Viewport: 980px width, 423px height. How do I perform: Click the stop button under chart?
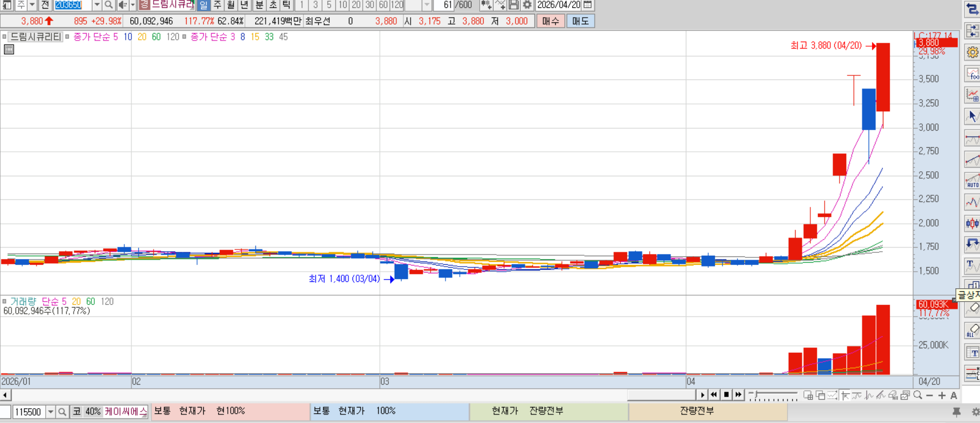tap(726, 395)
